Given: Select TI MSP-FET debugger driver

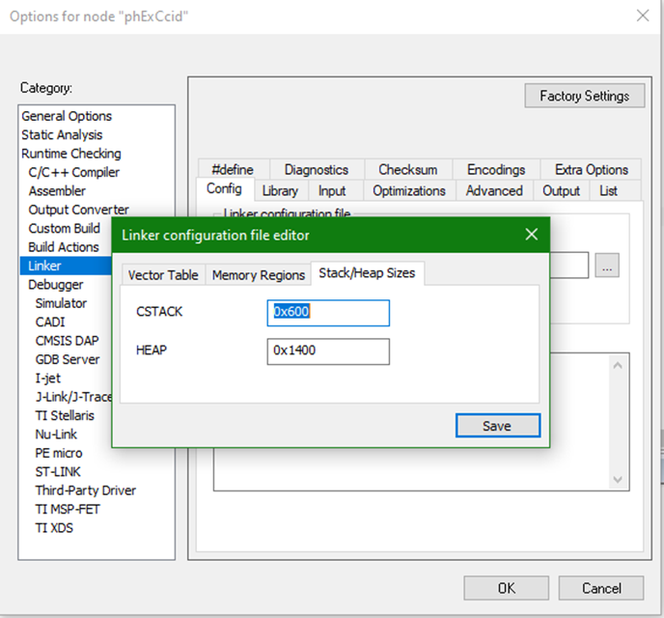Looking at the screenshot, I should [67, 509].
